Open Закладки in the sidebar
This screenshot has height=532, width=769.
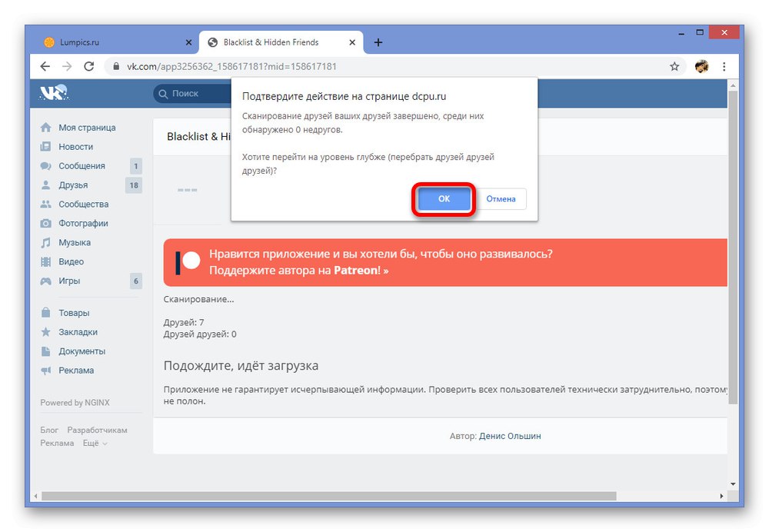click(x=78, y=332)
